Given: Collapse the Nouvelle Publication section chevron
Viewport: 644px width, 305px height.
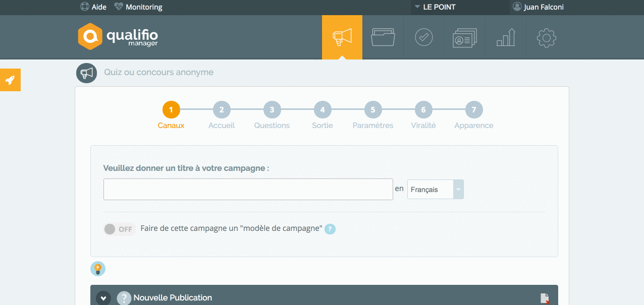Looking at the screenshot, I should 103,298.
